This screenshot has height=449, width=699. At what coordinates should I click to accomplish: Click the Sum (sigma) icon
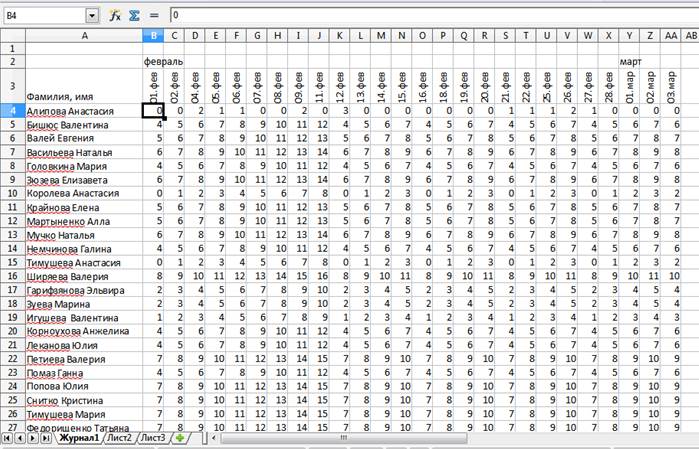133,16
